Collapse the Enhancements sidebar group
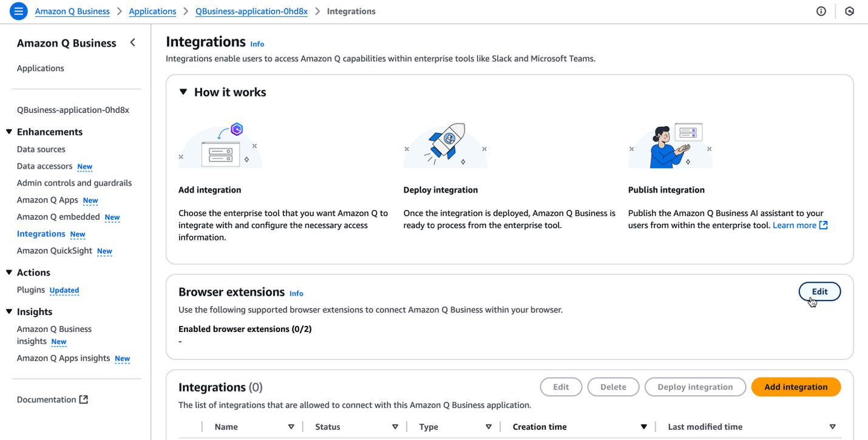 point(9,132)
